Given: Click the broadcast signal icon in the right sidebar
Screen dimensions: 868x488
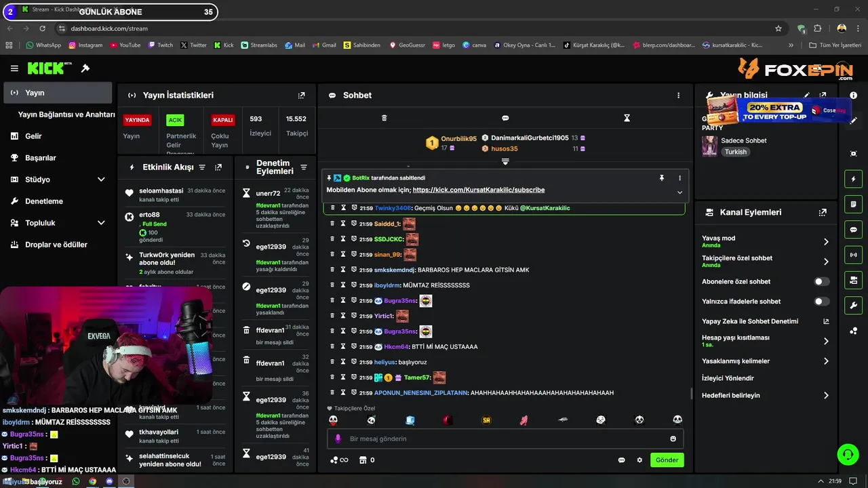Looking at the screenshot, I should tap(853, 255).
